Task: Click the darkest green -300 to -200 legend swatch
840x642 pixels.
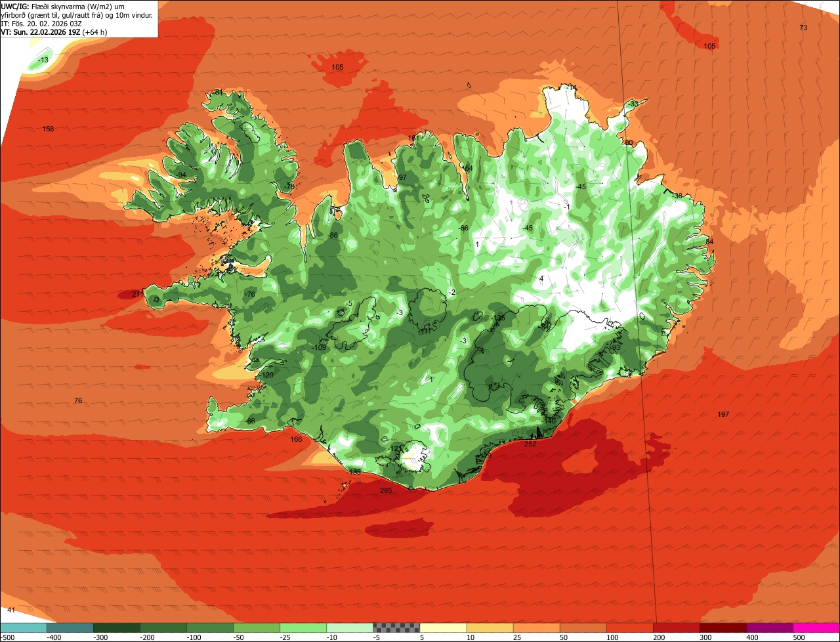Action: (x=116, y=628)
